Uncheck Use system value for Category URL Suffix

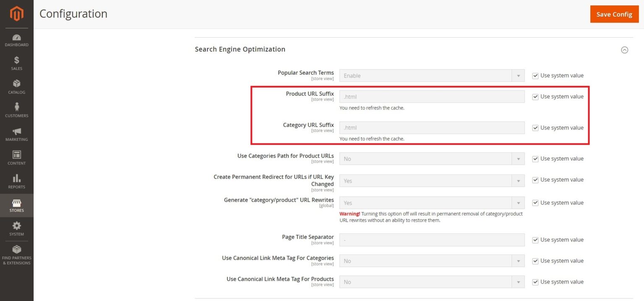(535, 128)
